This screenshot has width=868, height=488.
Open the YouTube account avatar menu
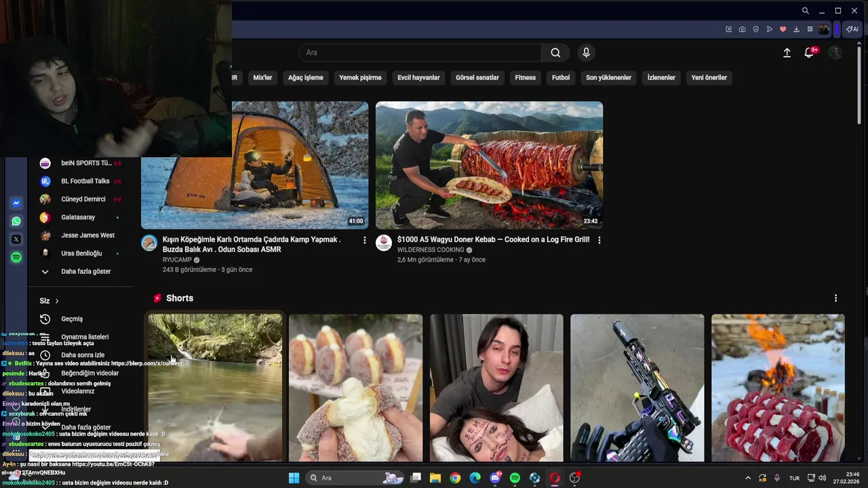(835, 53)
